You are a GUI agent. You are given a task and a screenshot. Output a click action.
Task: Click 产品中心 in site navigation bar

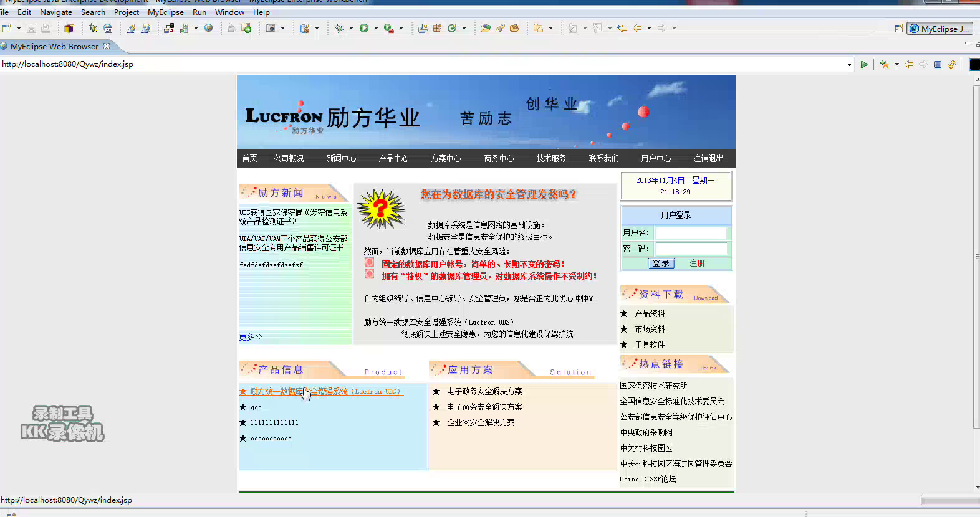click(393, 159)
